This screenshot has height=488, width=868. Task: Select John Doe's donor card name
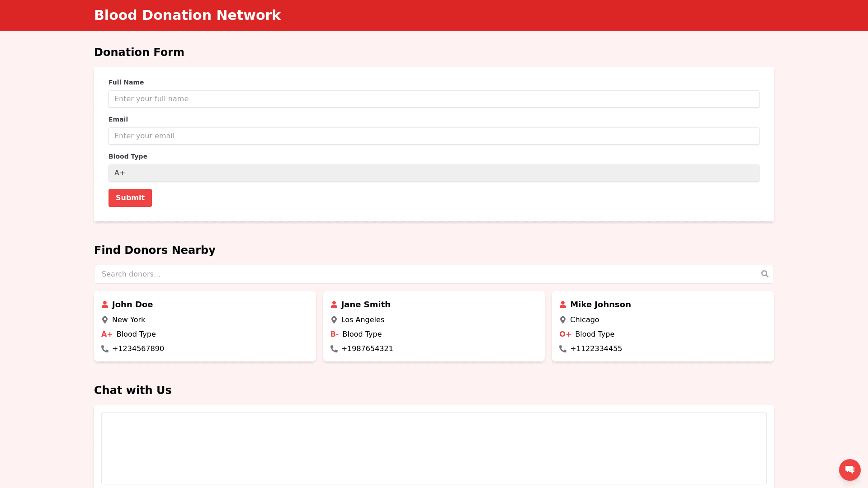click(132, 305)
